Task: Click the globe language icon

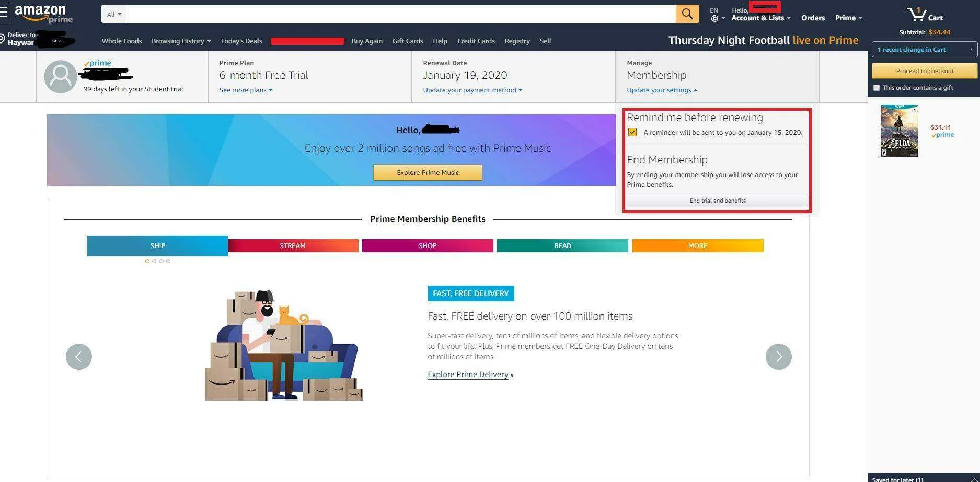Action: [x=714, y=18]
